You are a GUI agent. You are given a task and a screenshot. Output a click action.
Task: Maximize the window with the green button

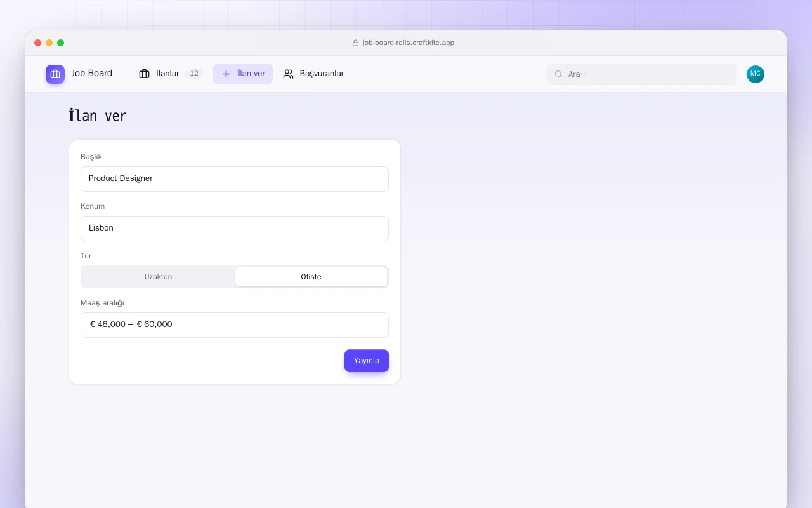pos(61,43)
